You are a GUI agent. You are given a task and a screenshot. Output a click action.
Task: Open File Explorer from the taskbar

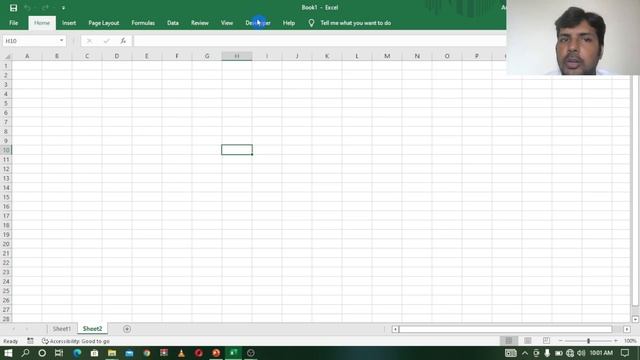coord(112,353)
